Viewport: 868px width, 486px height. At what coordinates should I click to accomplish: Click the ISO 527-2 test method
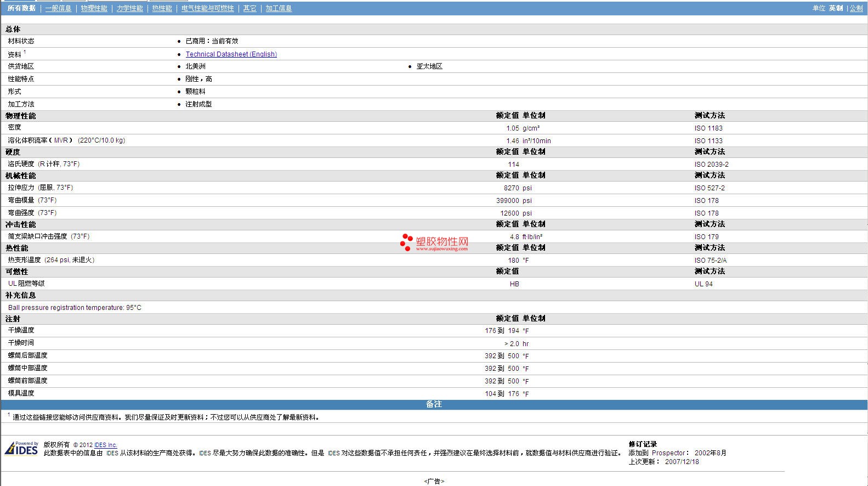tap(709, 188)
